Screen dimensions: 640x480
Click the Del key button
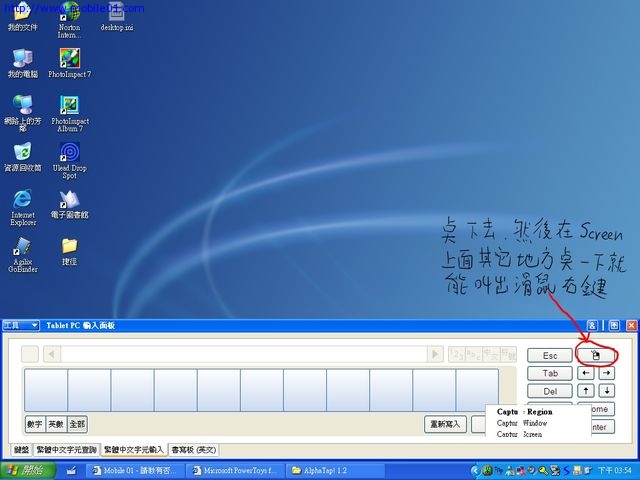coord(550,391)
